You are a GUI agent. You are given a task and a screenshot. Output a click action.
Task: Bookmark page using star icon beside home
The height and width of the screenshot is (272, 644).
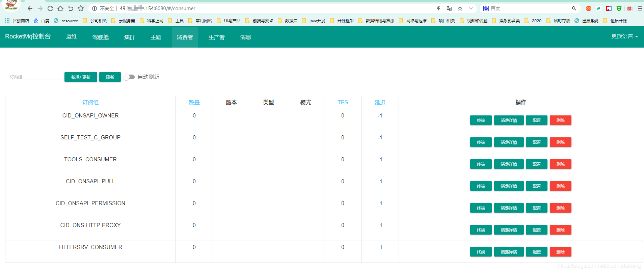pyautogui.click(x=81, y=8)
